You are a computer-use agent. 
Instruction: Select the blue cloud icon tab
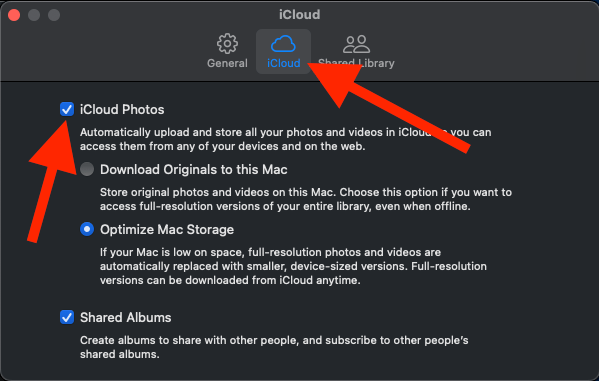283,44
